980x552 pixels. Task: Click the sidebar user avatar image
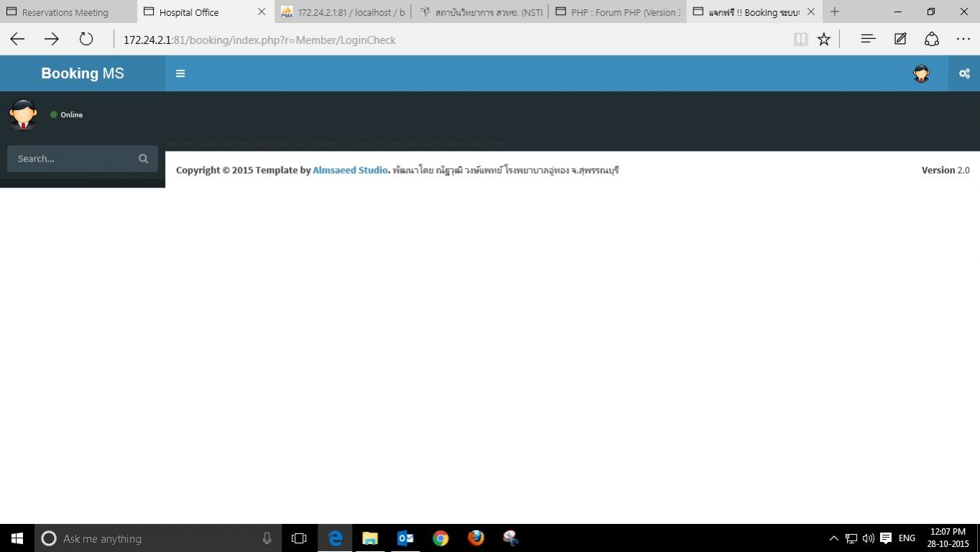tap(23, 115)
